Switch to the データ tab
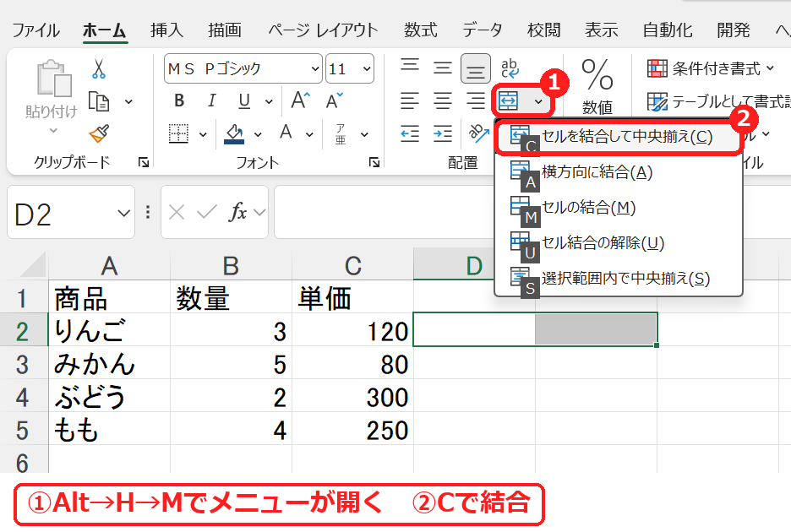The height and width of the screenshot is (532, 791). pyautogui.click(x=483, y=30)
